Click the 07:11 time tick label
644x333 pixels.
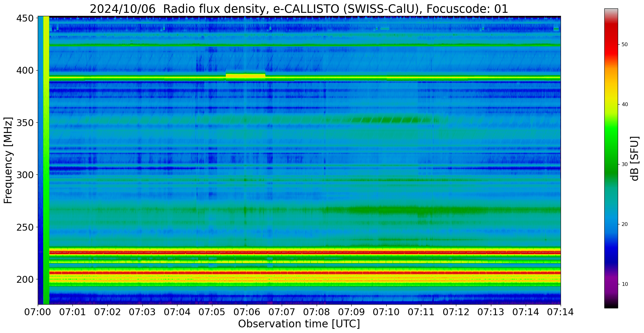click(x=421, y=312)
